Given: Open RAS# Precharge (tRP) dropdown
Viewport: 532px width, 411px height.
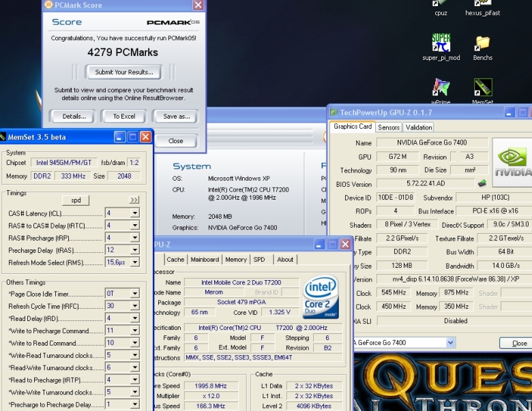Looking at the screenshot, I should [134, 237].
